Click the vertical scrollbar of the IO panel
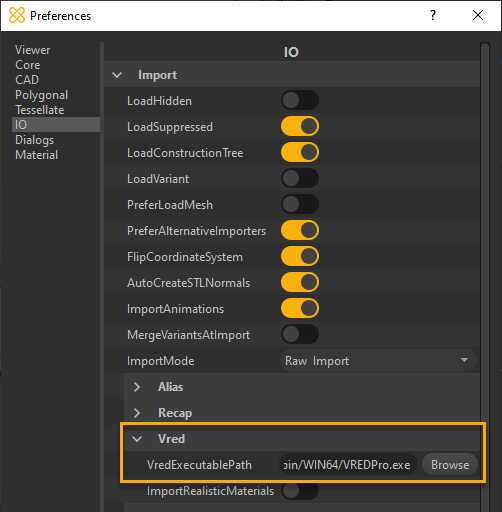 point(485,277)
